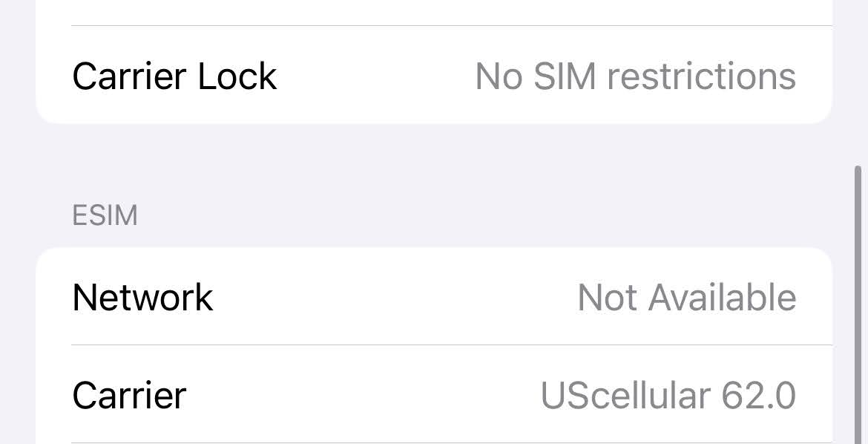868x444 pixels.
Task: Tap the Network label in ESIM section
Action: (142, 297)
